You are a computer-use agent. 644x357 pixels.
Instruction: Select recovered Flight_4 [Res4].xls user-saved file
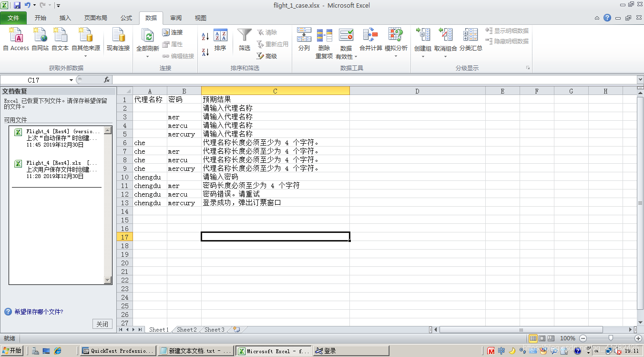pos(56,169)
